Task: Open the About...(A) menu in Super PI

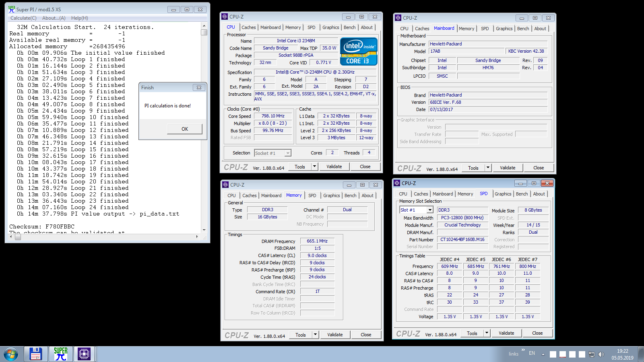Action: [54, 18]
